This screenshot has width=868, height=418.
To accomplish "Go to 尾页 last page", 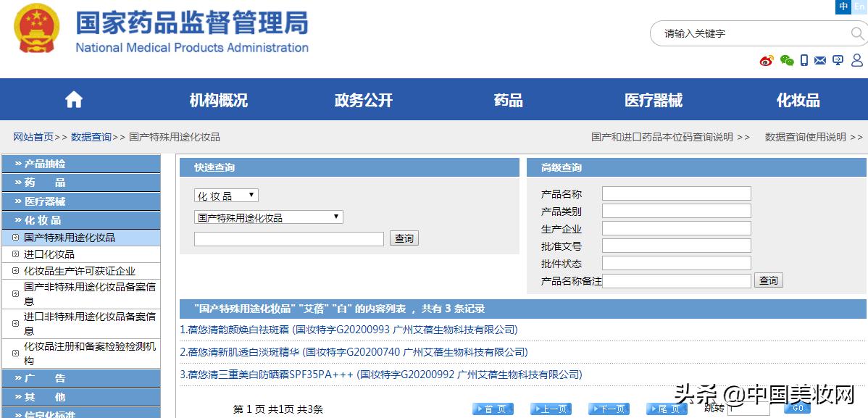I will pyautogui.click(x=667, y=409).
